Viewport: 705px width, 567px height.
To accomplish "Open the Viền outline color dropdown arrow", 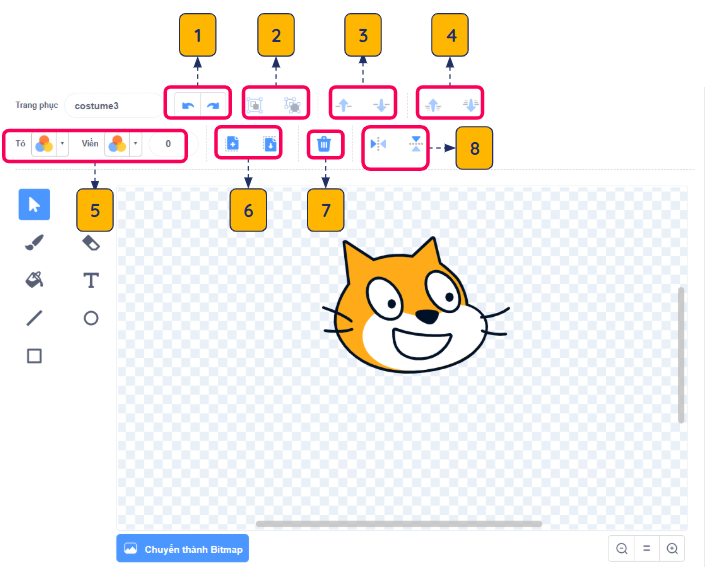I will click(135, 144).
